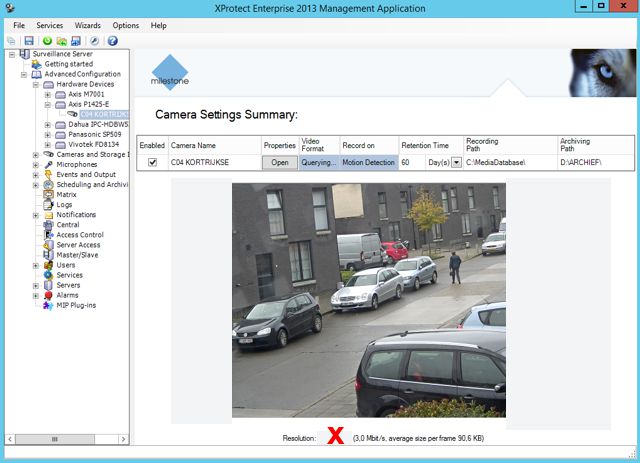Screen dimensions: 640x463
Task: Click the Central icon in tree
Action: pyautogui.click(x=49, y=225)
